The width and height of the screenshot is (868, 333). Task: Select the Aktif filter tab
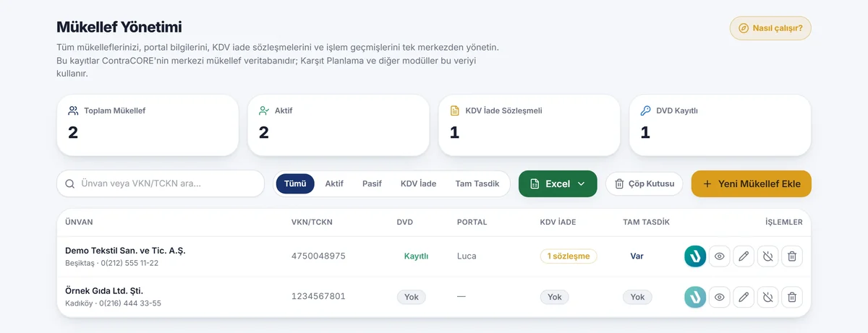pos(334,183)
